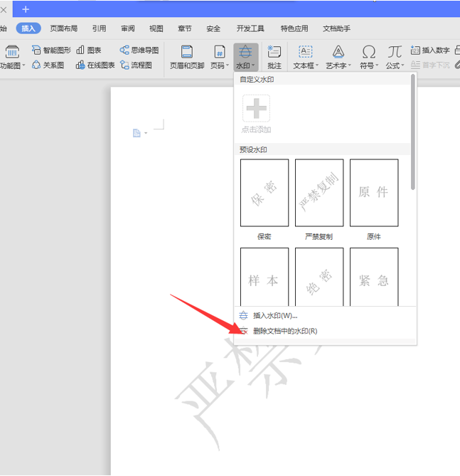This screenshot has width=460, height=476.
Task: Expand the 符号 dropdown arrow
Action: pos(377,65)
